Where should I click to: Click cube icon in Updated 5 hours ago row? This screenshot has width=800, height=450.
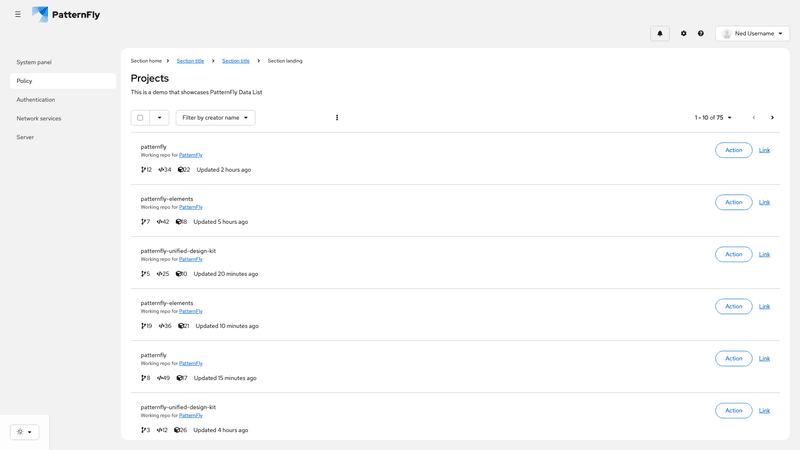(x=178, y=221)
